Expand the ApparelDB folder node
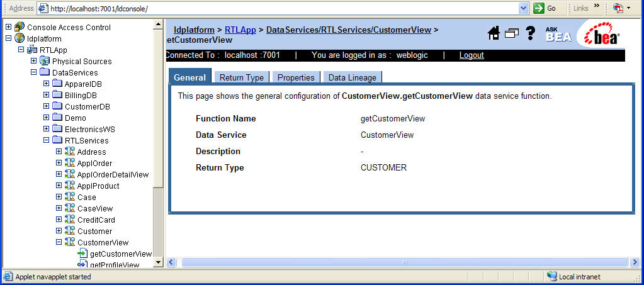 (47, 84)
